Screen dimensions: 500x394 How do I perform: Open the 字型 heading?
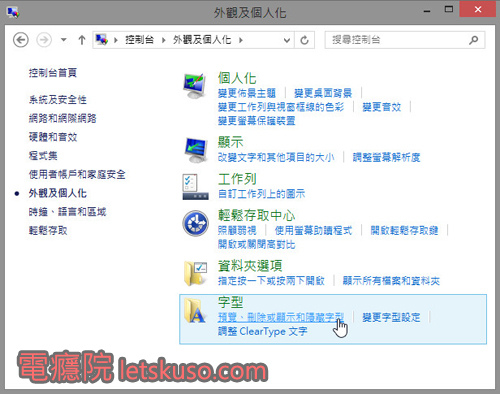(x=231, y=302)
